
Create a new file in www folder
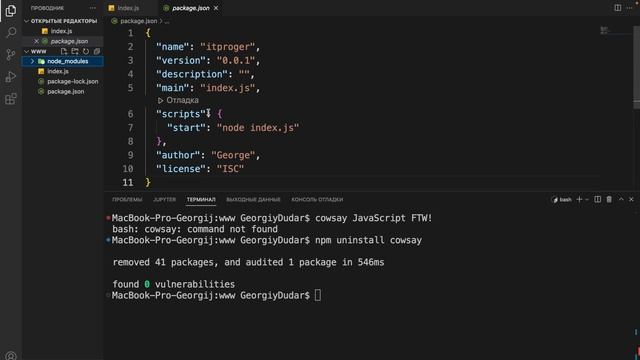click(x=64, y=51)
